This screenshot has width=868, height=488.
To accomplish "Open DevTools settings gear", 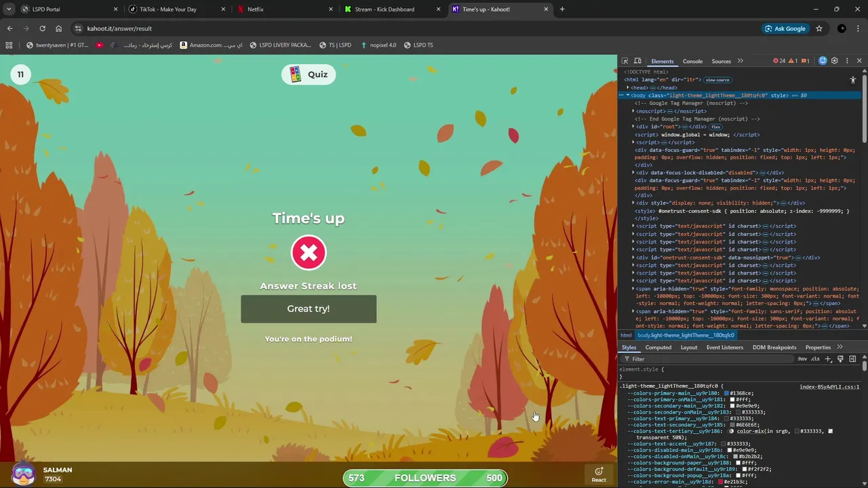I will [835, 61].
